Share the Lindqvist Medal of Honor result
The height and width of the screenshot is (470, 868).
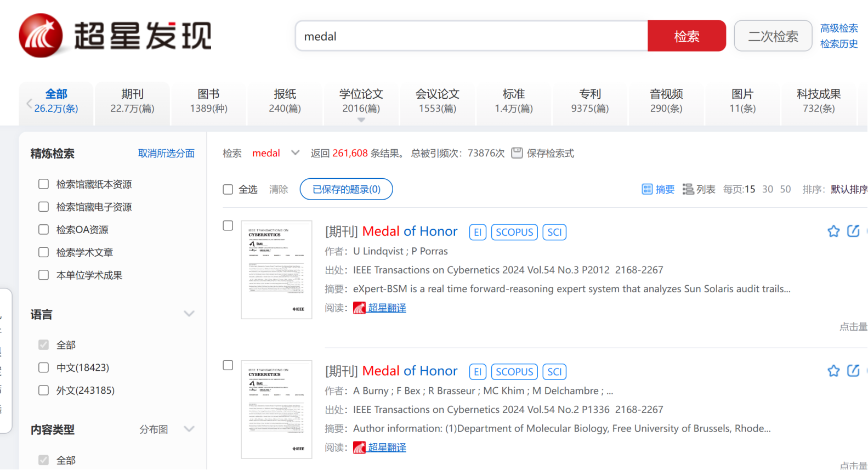[x=853, y=231]
